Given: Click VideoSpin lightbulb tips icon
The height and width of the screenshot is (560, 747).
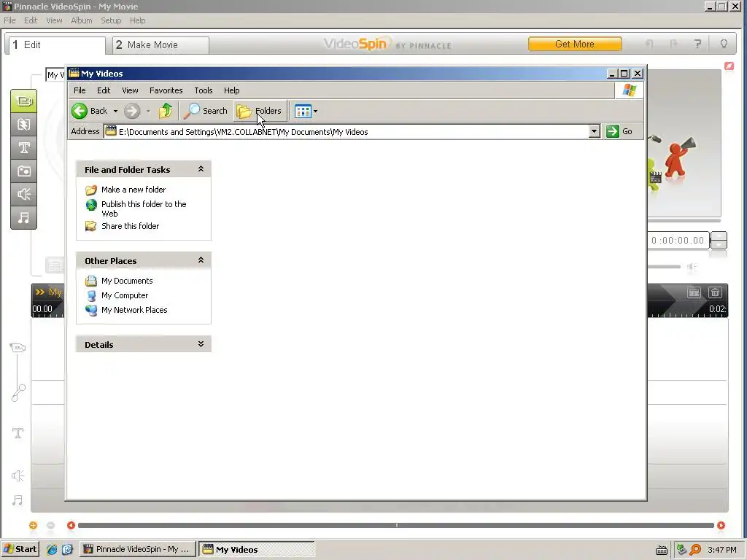Looking at the screenshot, I should point(724,44).
